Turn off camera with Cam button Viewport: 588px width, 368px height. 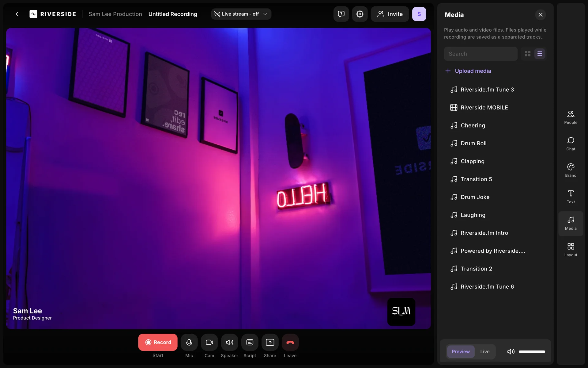(x=209, y=342)
